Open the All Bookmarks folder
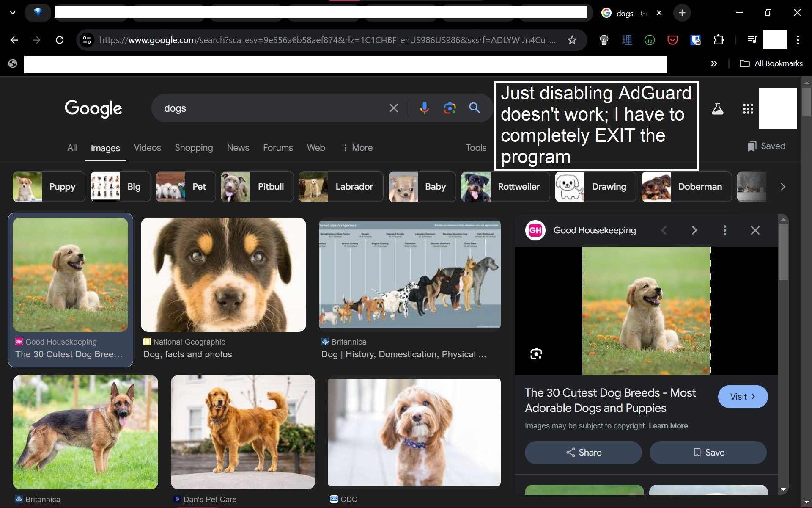The width and height of the screenshot is (812, 508). coord(771,63)
